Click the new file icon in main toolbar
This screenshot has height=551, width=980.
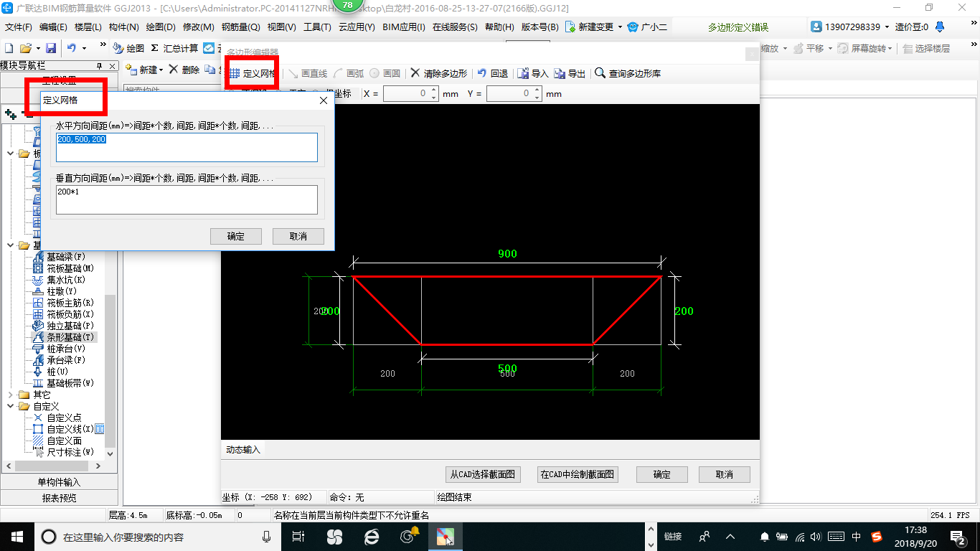click(x=9, y=48)
